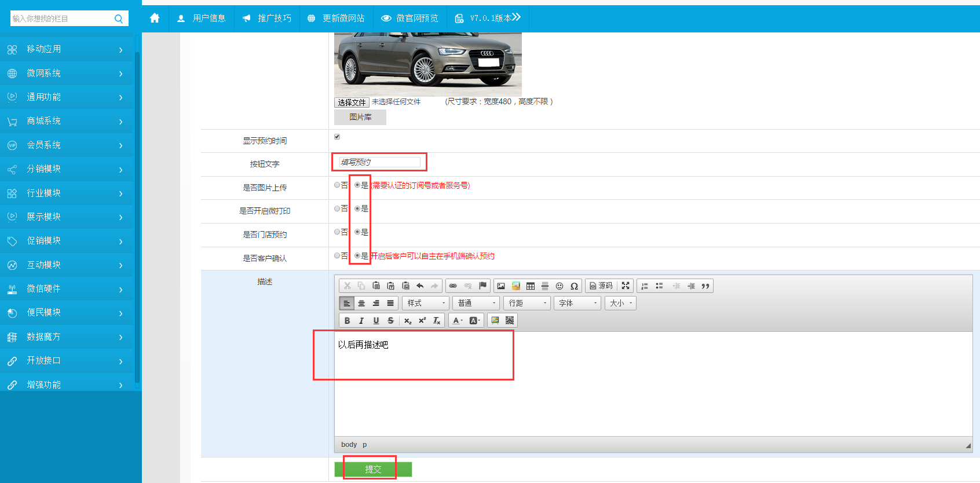Click the 按钮文字 input field

point(379,162)
